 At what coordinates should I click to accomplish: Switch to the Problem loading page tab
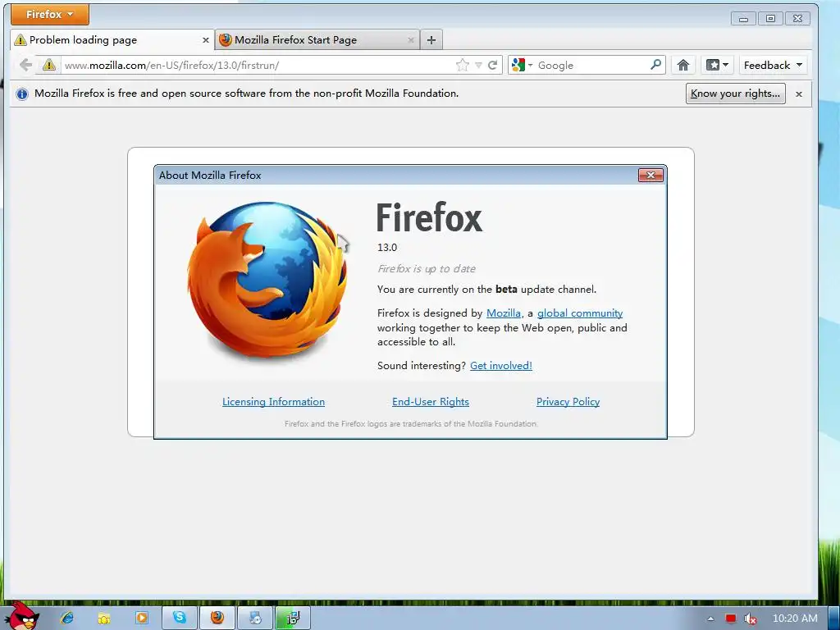(112, 40)
